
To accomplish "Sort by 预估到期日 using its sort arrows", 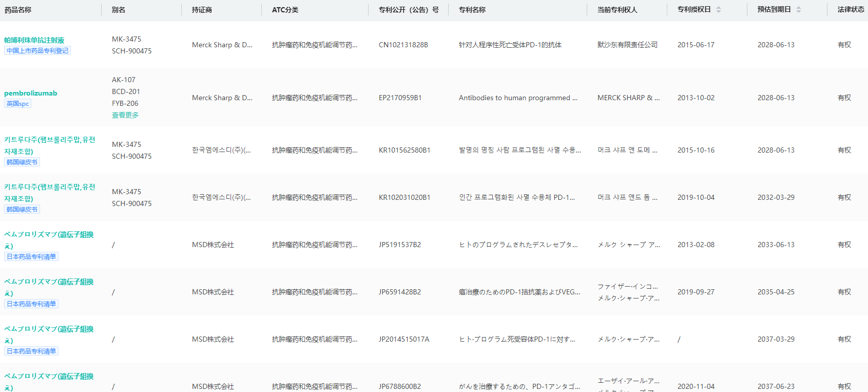I will point(799,10).
